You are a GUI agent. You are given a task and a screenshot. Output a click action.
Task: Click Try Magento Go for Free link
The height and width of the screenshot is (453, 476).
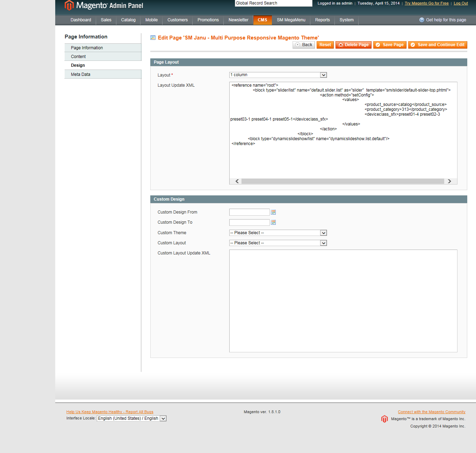(427, 3)
